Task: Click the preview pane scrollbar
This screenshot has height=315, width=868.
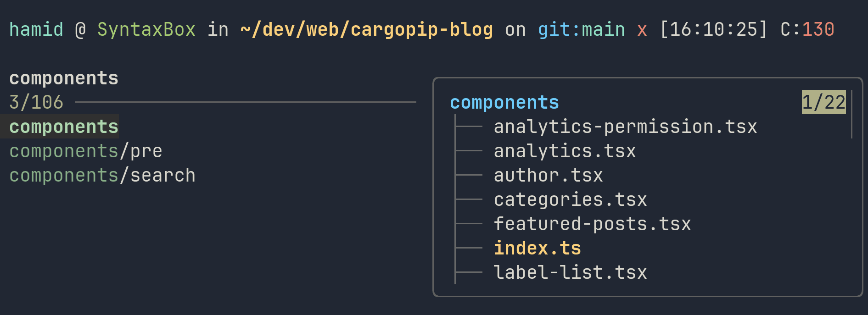Action: [851, 115]
